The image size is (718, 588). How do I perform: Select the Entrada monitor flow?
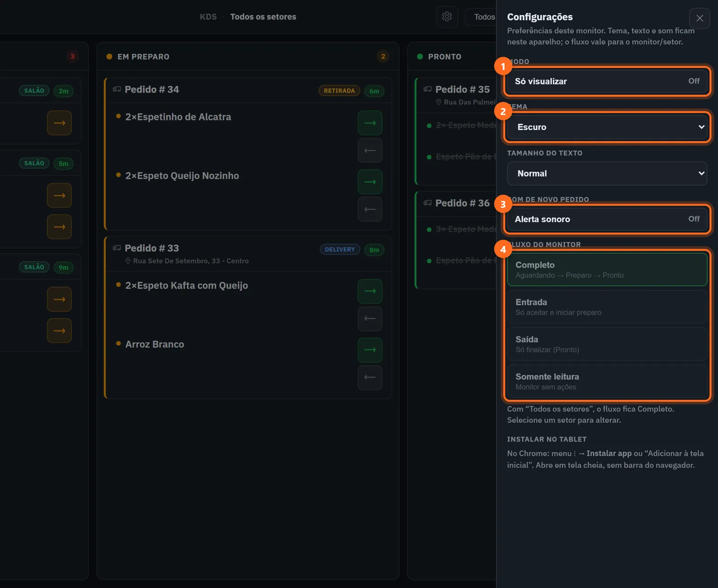coord(607,307)
